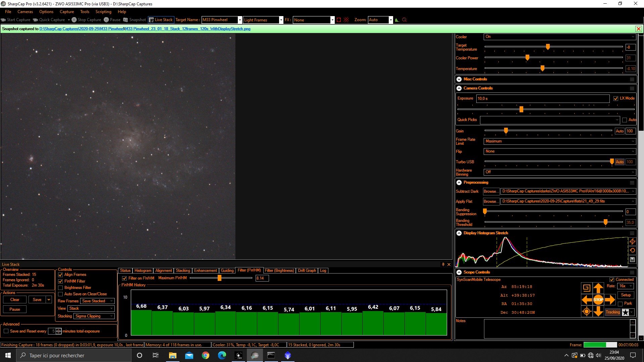Screen dimensions: 644x362
Task: Collapse the Preprocessing section
Action: click(x=459, y=183)
